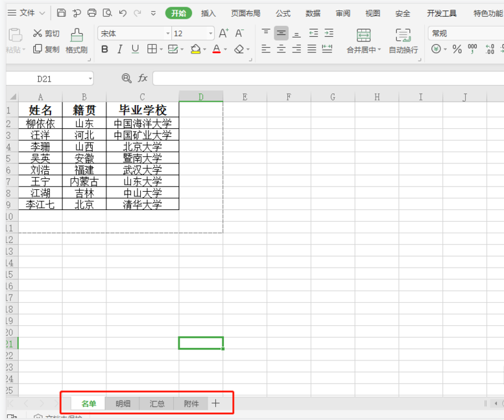Switch to 页面布局 tab
Screen dimensions: 504x420
(246, 13)
